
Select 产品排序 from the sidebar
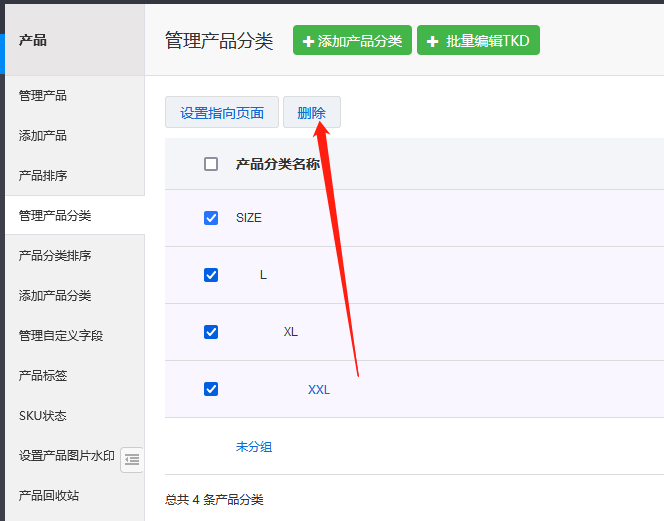(x=43, y=176)
